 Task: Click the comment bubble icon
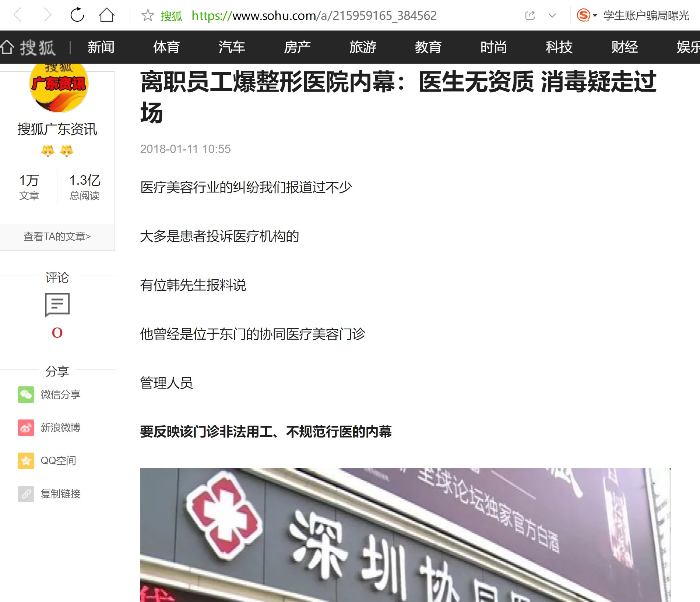[x=57, y=305]
